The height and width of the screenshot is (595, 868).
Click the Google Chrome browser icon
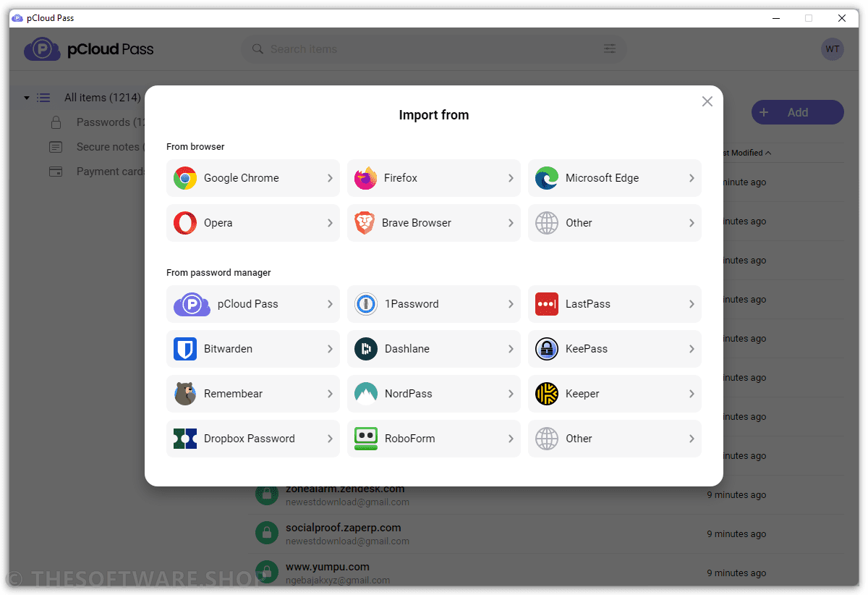click(185, 178)
